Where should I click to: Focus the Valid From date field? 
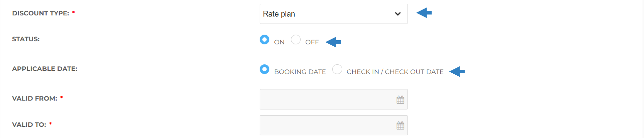334,99
